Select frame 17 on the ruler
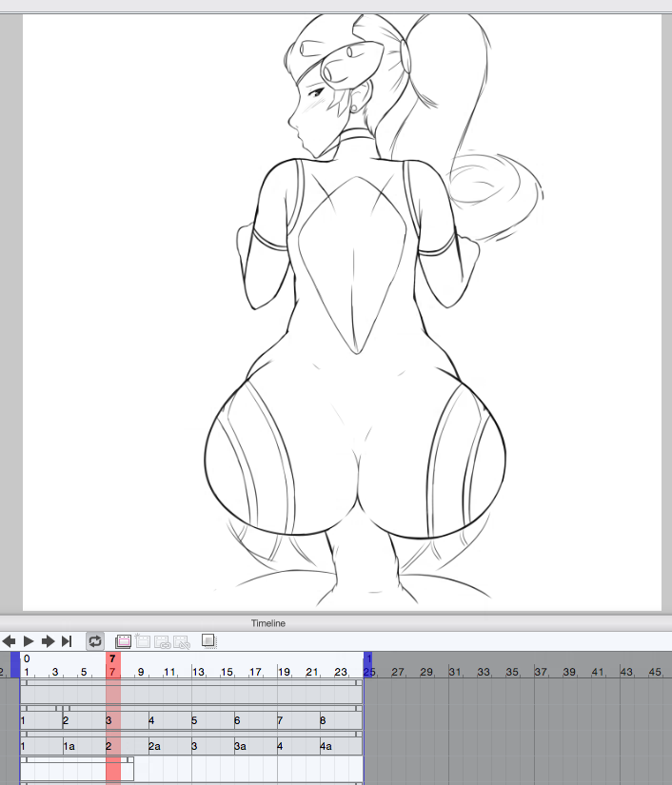 click(x=255, y=672)
